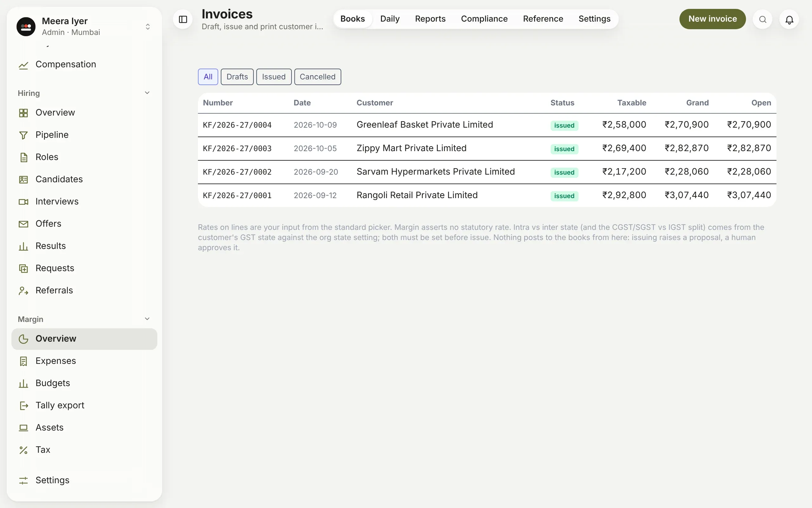
Task: Click the Pipeline funnel icon
Action: tap(23, 135)
